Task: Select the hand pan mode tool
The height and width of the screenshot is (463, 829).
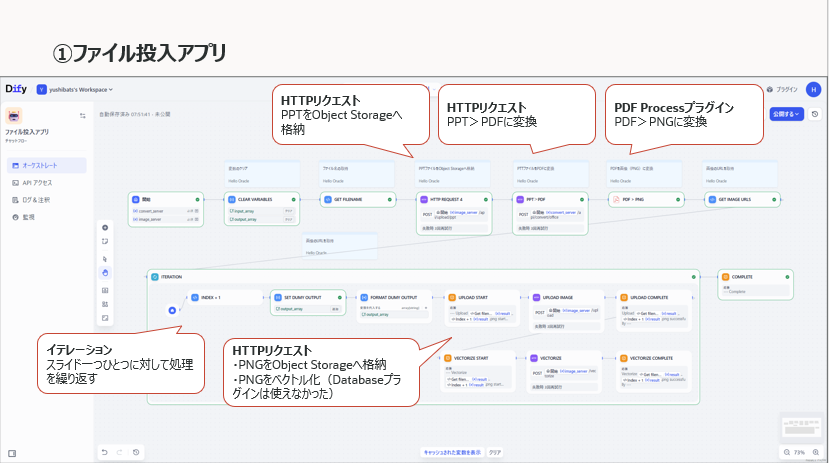Action: tap(105, 273)
